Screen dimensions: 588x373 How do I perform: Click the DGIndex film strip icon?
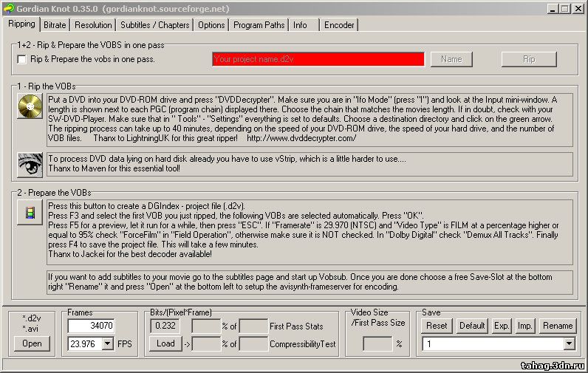click(x=30, y=213)
